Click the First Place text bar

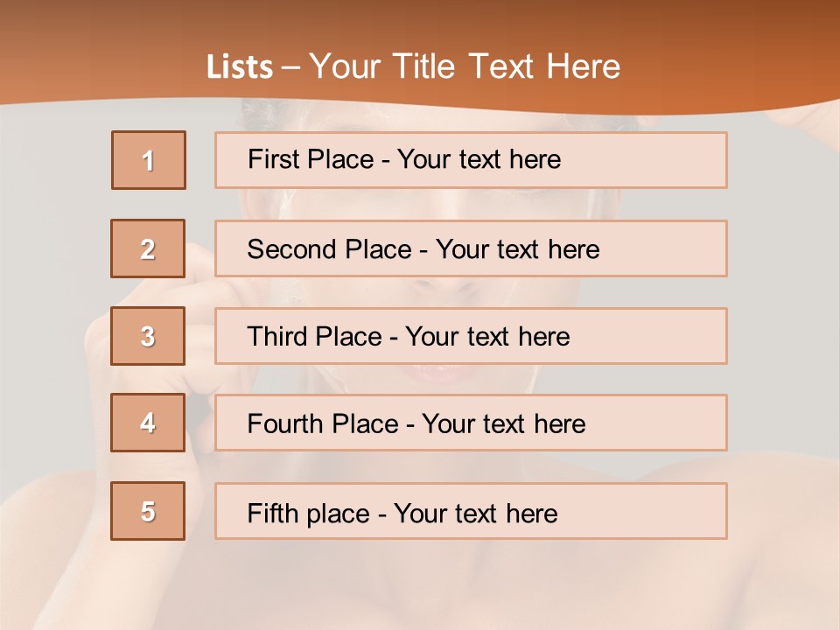click(x=471, y=160)
